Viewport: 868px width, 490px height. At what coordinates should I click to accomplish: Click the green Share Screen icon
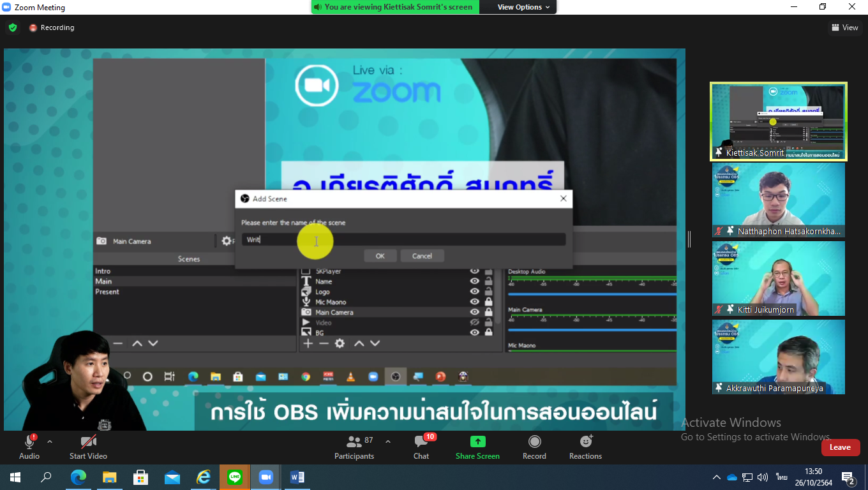tap(477, 442)
